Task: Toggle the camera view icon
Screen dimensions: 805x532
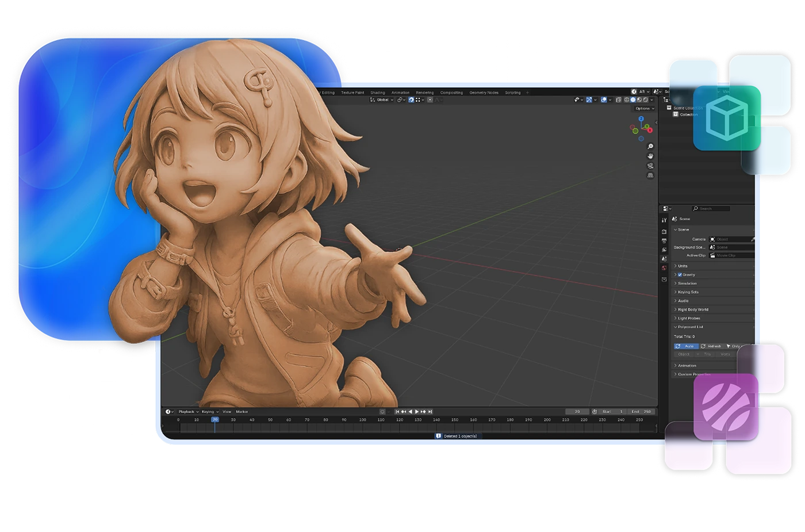Action: pyautogui.click(x=650, y=166)
